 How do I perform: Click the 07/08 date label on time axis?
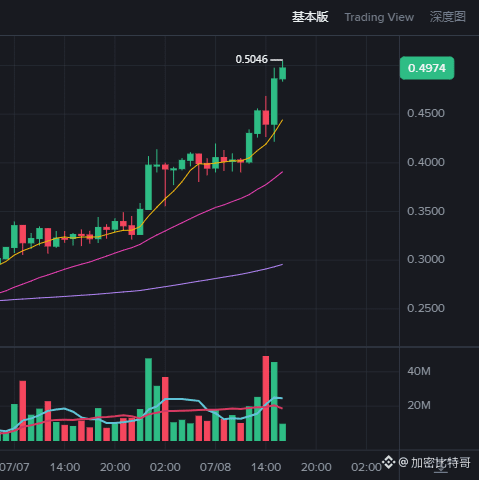[215, 467]
